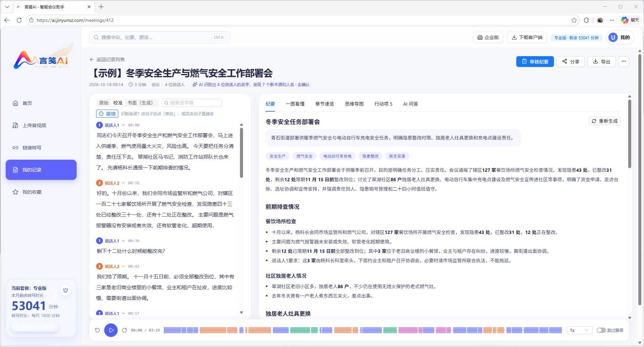The height and width of the screenshot is (347, 644).
Task: Toggle the 跳过静音 skip-silence switch
Action: point(601,330)
